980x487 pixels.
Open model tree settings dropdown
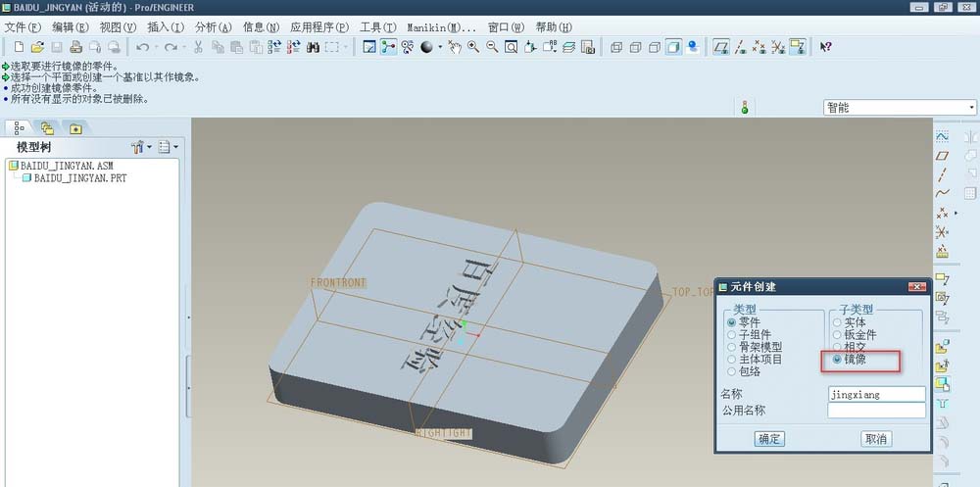point(140,147)
